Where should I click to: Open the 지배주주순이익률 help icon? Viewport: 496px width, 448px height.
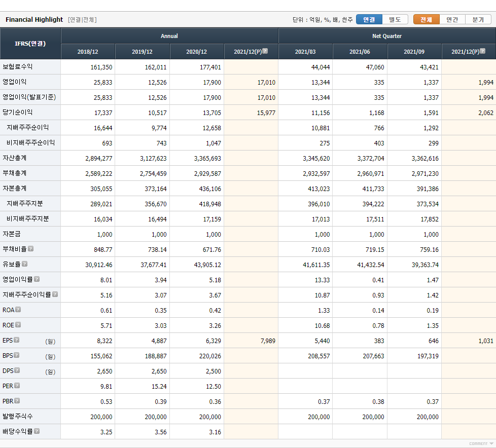55,294
